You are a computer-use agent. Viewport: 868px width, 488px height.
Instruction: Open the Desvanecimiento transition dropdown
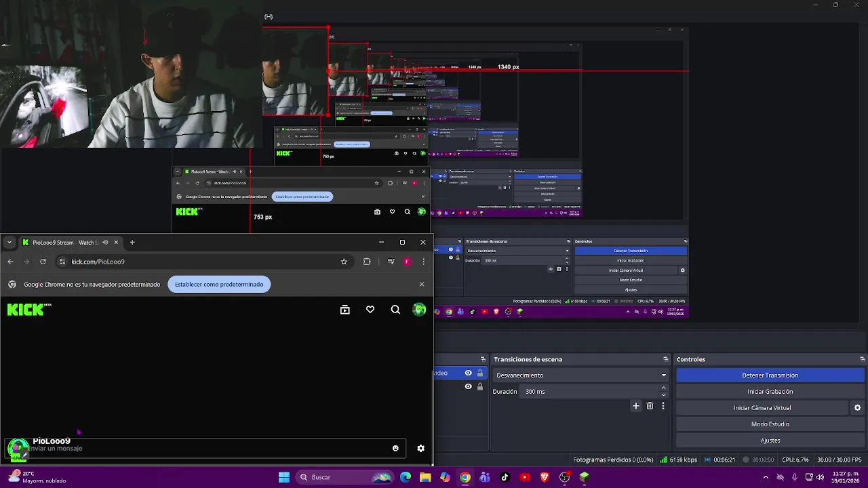580,375
